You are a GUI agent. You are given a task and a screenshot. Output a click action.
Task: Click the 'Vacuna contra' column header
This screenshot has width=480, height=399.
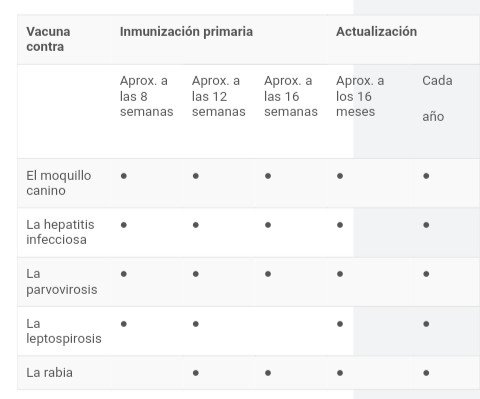point(48,39)
